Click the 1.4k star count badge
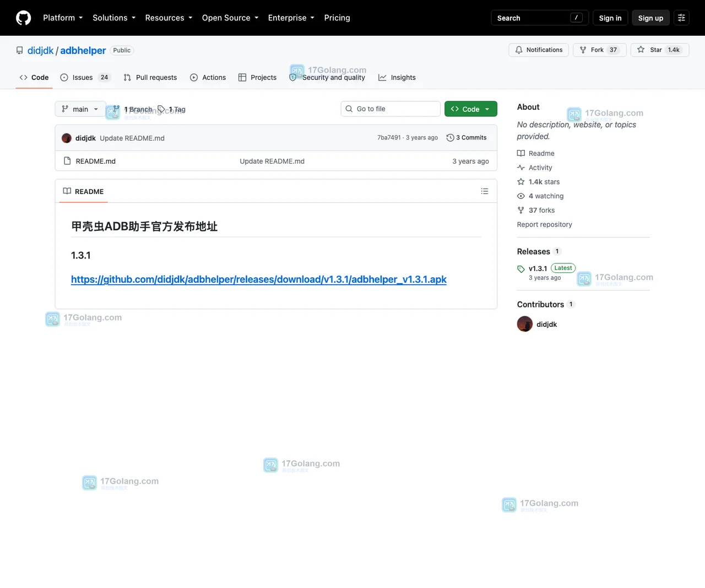Image resolution: width=705 pixels, height=588 pixels. (x=674, y=50)
